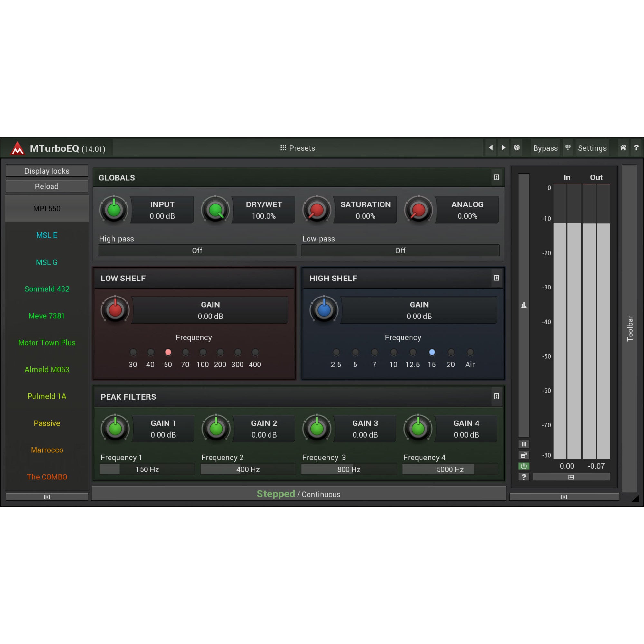Click the histogram icon beside the meter
The image size is (644, 644).
coord(524,305)
